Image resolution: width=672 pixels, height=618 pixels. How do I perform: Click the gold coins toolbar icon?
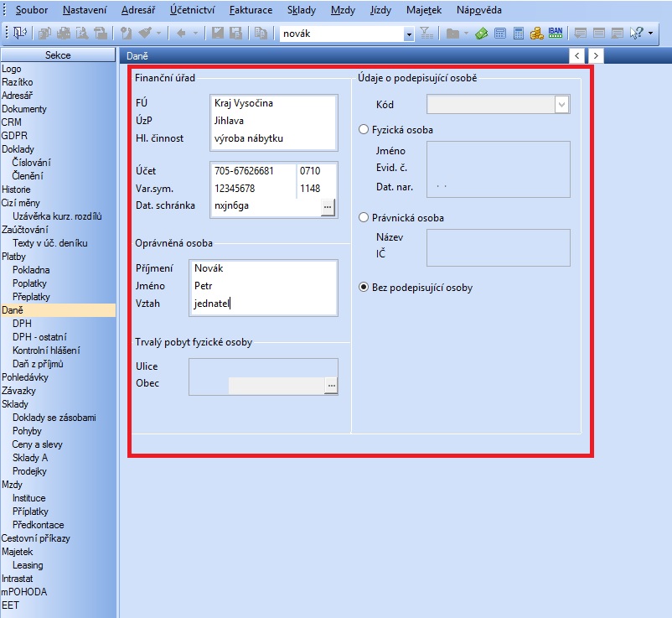click(x=536, y=34)
